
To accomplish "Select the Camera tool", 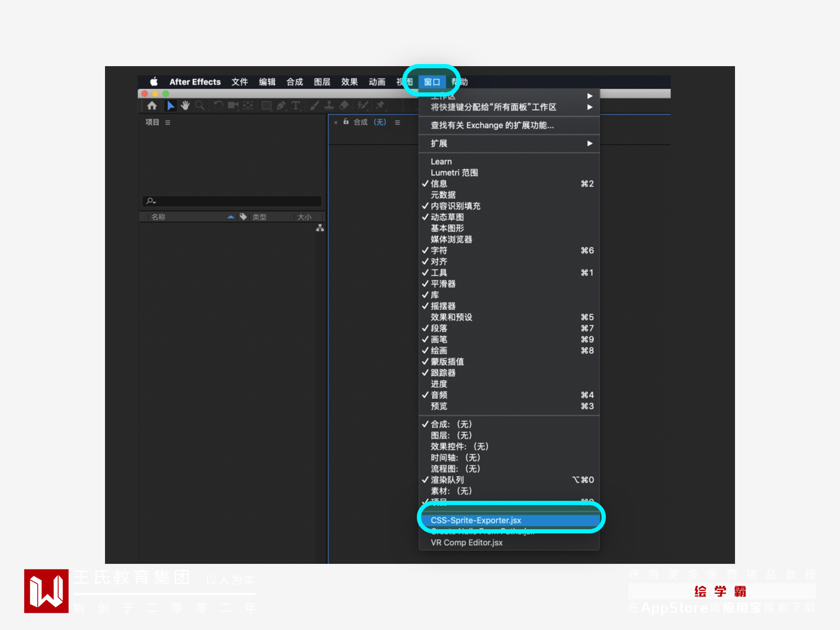I will click(x=233, y=106).
